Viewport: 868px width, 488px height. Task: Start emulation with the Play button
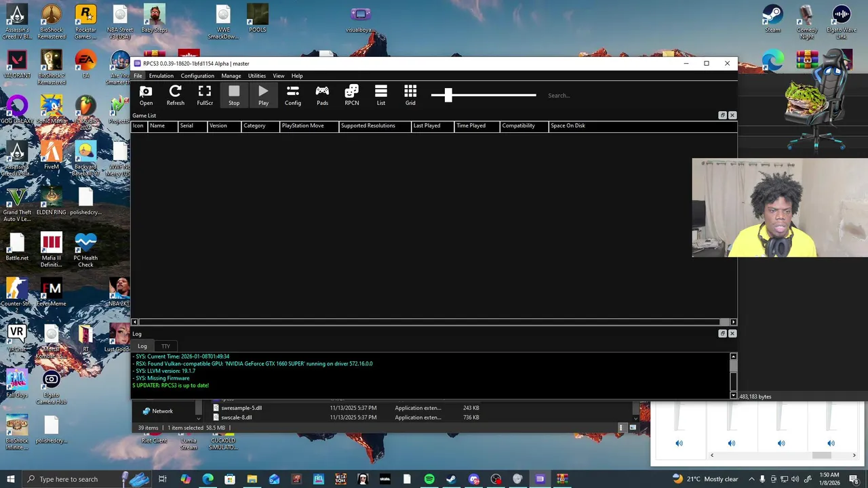tap(263, 96)
